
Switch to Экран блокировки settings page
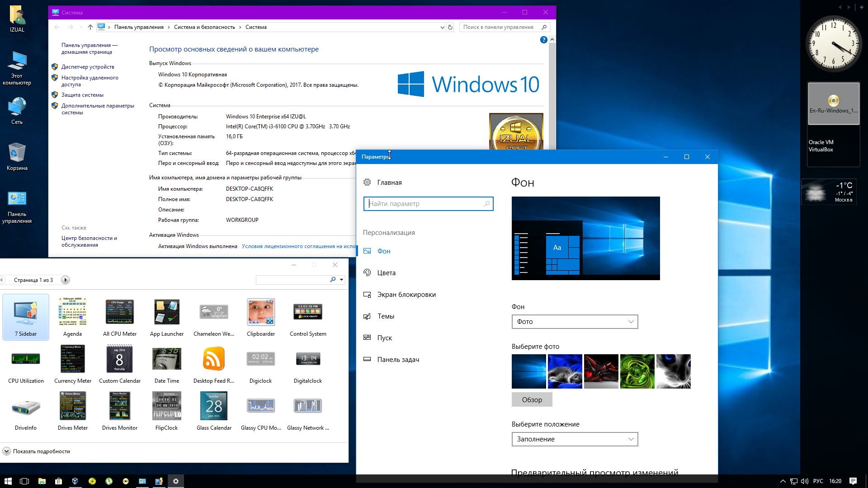point(406,295)
